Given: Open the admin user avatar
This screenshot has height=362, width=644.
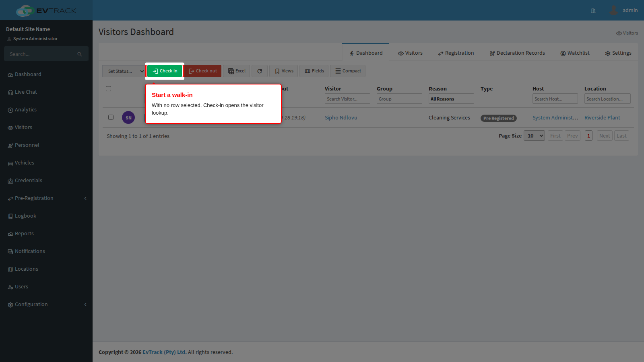Looking at the screenshot, I should point(613,10).
